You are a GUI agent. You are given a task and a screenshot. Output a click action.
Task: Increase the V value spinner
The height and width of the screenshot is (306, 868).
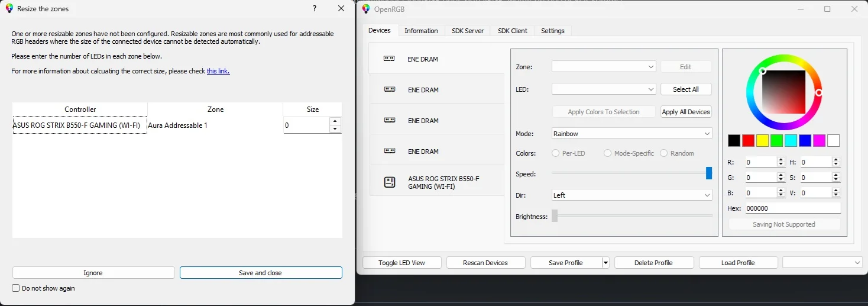(836, 191)
